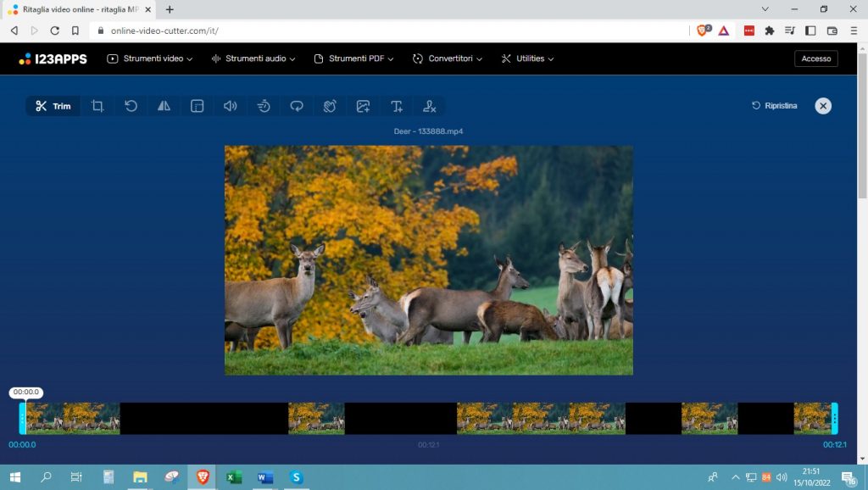
Task: Click the Remove logo tool icon
Action: coord(430,106)
